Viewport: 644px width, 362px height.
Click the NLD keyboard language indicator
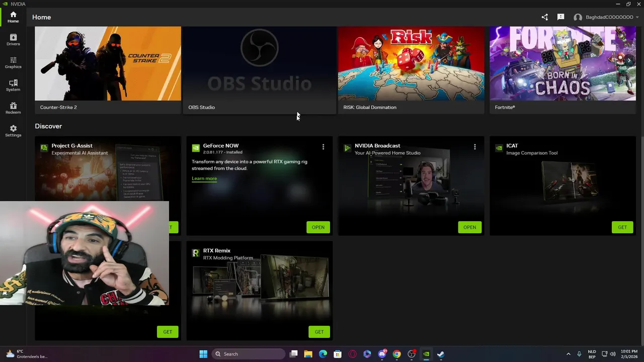coord(592,354)
